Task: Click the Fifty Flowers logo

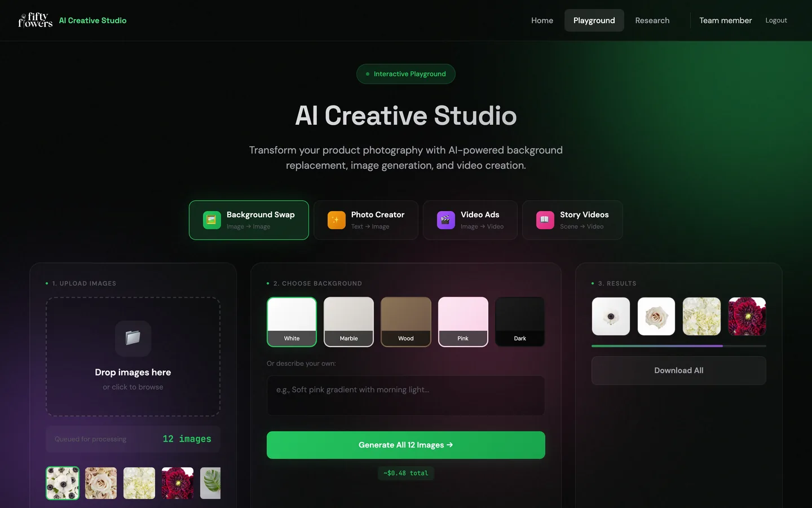Action: (x=36, y=20)
